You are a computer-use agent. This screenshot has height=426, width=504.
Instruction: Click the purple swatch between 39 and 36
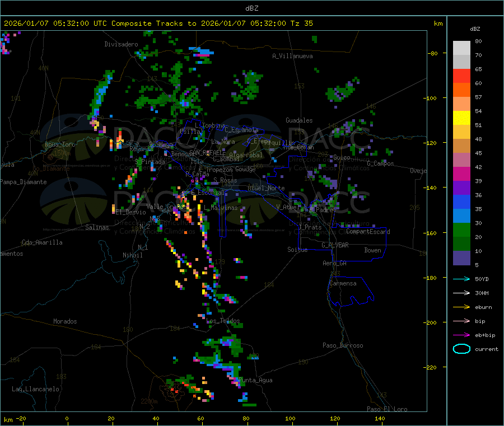(461, 188)
